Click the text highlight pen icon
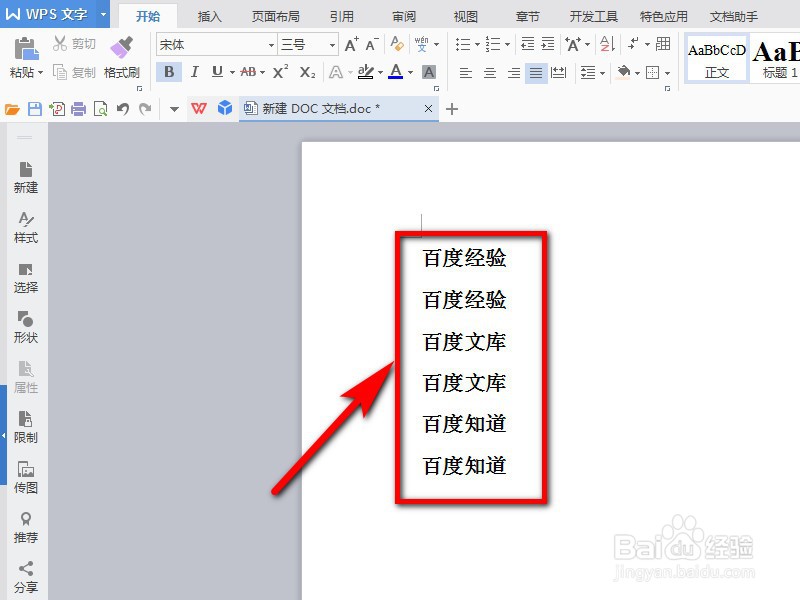The image size is (800, 600). click(365, 72)
